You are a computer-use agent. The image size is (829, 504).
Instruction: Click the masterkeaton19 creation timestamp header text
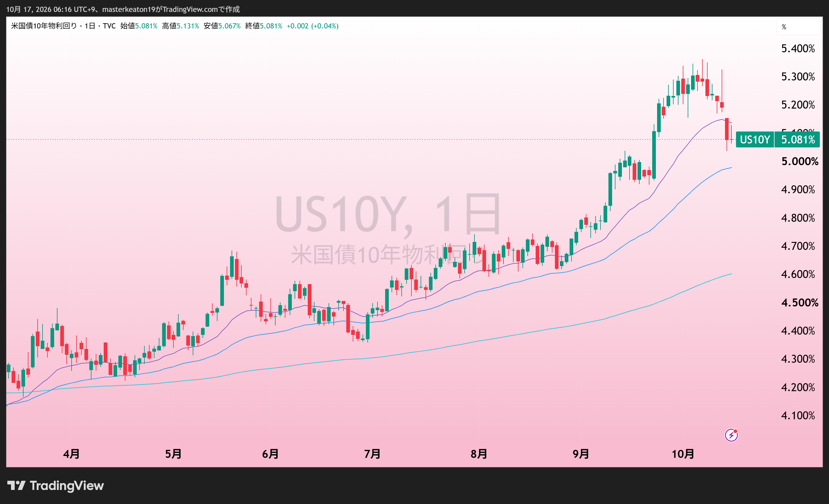click(x=123, y=9)
